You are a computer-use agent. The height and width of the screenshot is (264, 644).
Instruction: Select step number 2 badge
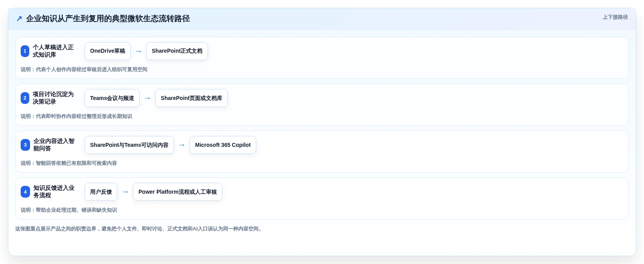point(25,98)
